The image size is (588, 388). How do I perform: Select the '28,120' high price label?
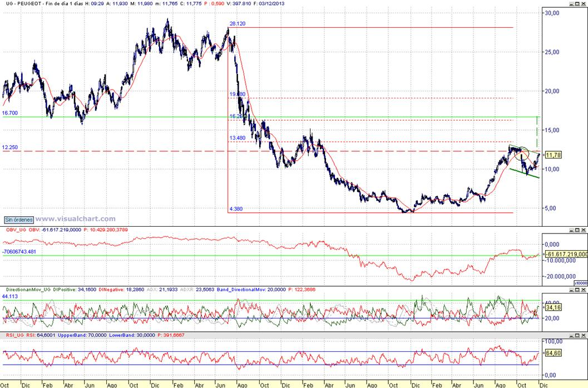tap(238, 23)
